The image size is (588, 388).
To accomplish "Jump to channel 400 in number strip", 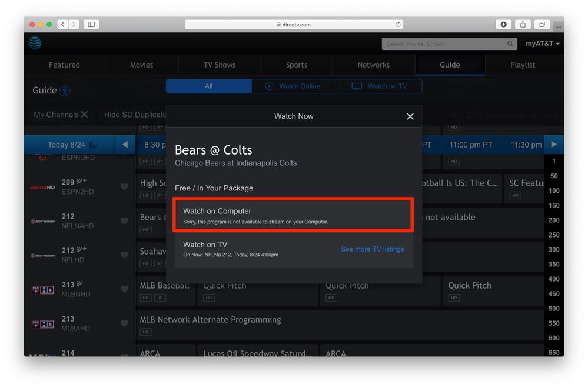I will [554, 279].
